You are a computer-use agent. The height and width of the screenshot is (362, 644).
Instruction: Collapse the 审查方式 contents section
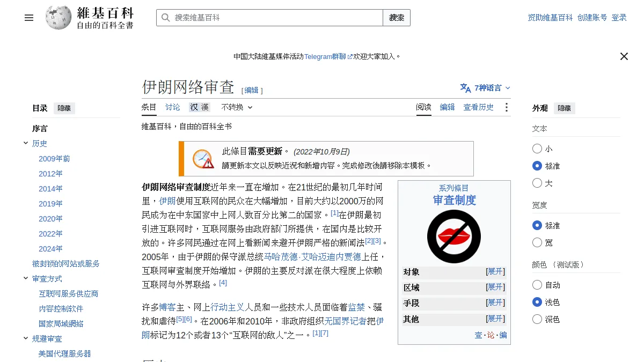click(26, 278)
